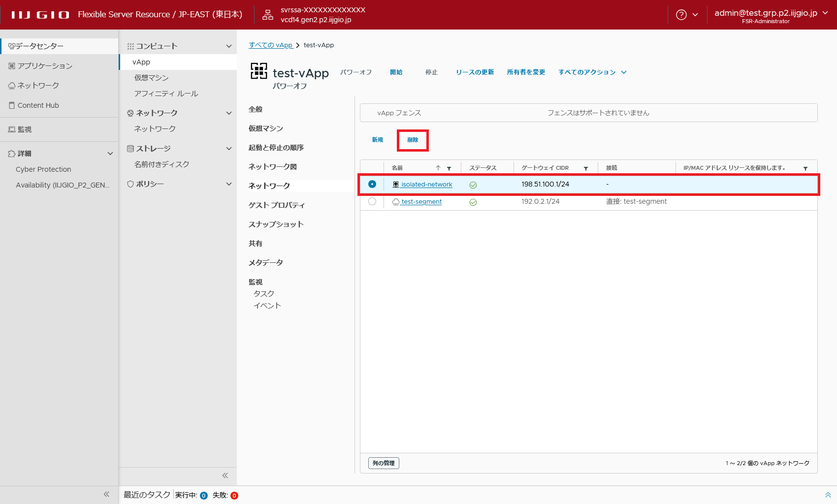The image size is (837, 504).
Task: Click the name column filter icon
Action: [449, 168]
